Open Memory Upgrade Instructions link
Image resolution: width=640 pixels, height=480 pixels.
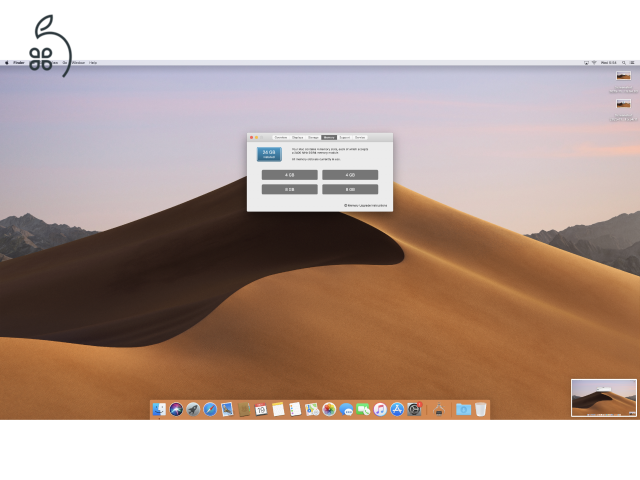pyautogui.click(x=366, y=205)
